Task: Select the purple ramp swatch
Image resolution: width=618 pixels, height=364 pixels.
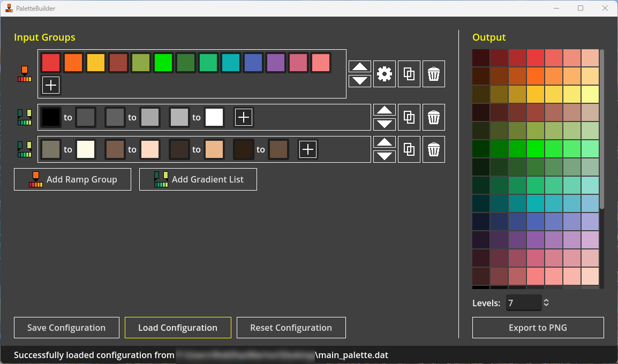Action: point(275,63)
